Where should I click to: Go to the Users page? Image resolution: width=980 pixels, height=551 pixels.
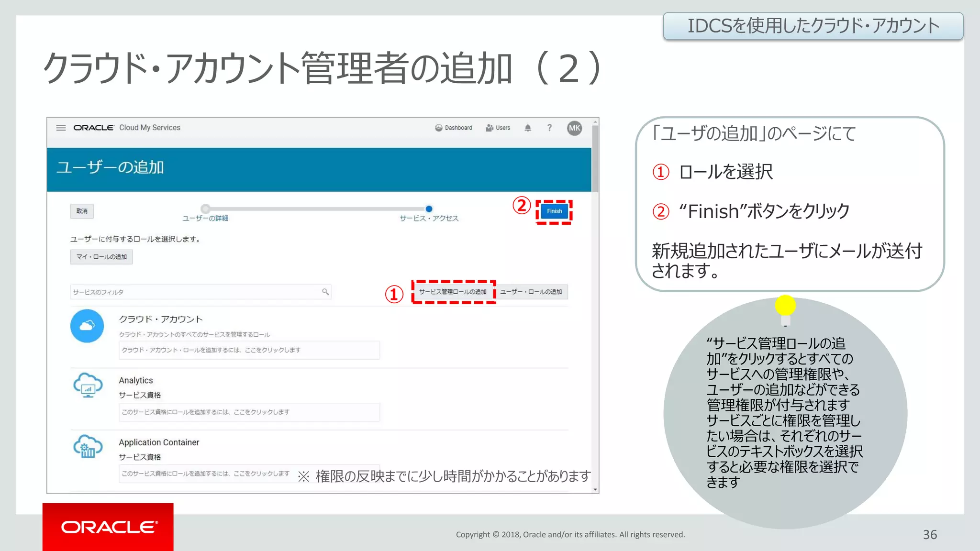coord(498,128)
